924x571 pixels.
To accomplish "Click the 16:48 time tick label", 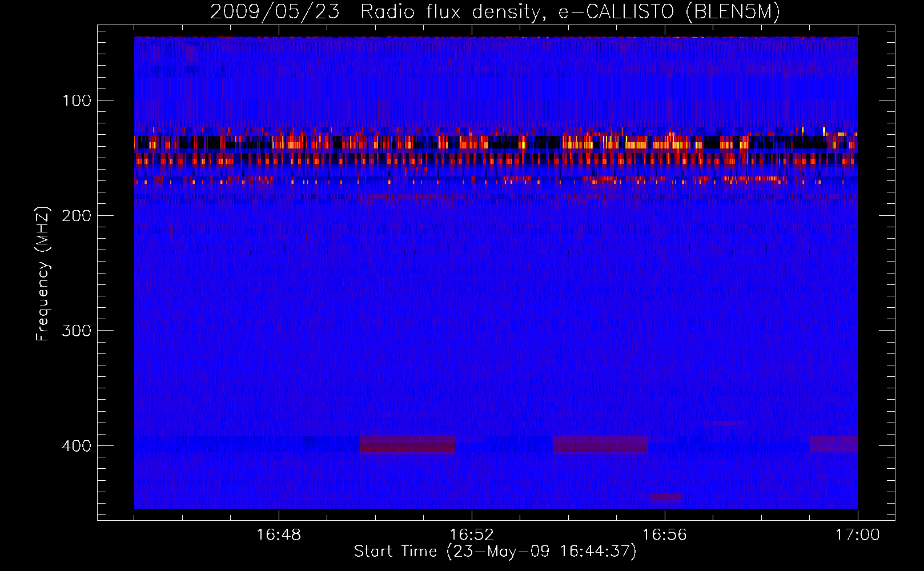I will click(x=279, y=535).
